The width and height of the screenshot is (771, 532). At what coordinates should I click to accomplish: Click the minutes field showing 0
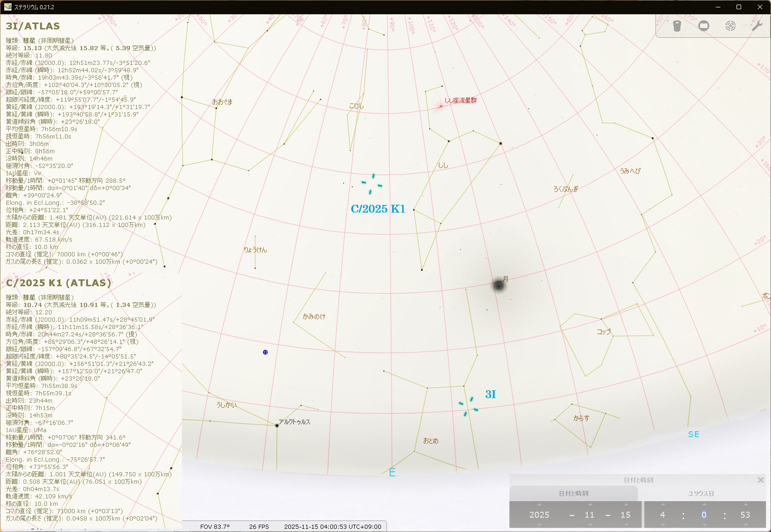point(704,515)
